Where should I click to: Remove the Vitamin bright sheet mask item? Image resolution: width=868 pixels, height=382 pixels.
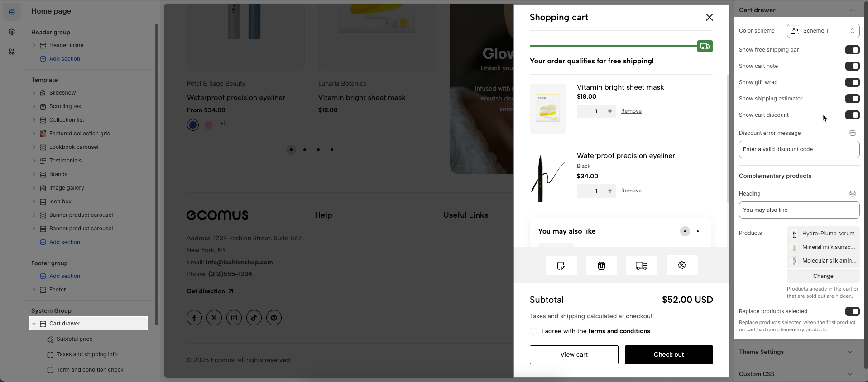(631, 111)
